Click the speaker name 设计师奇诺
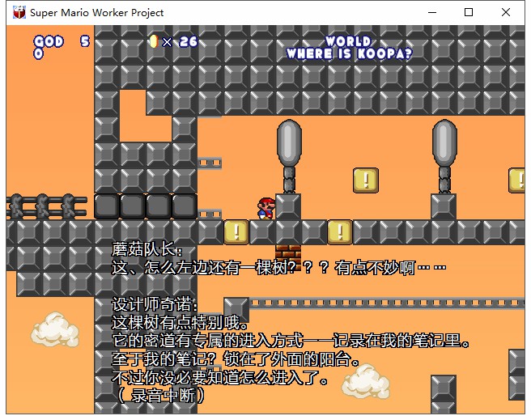Screen dimensions: 531x420 (155, 304)
